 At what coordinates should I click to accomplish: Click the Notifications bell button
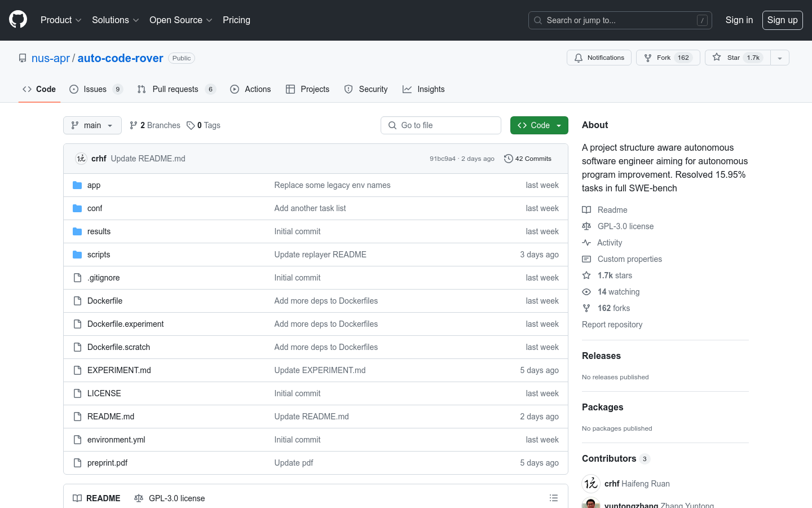599,58
